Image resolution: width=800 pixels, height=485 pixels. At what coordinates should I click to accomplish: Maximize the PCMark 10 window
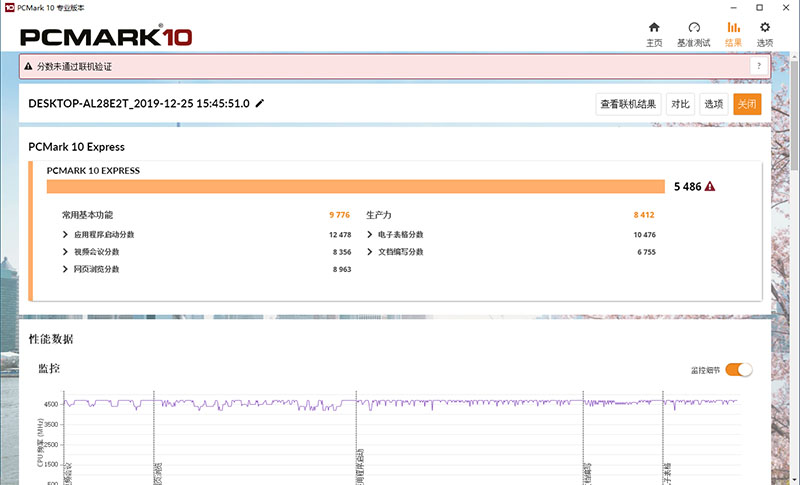[760, 8]
